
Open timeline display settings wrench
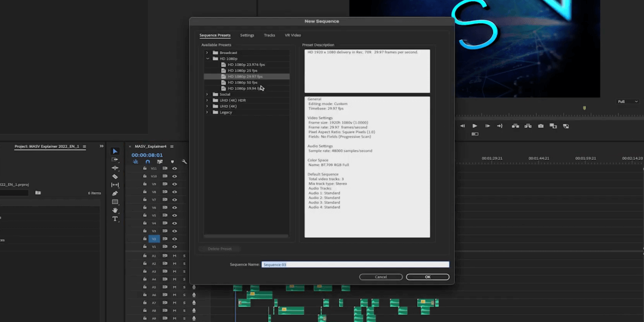pos(185,162)
